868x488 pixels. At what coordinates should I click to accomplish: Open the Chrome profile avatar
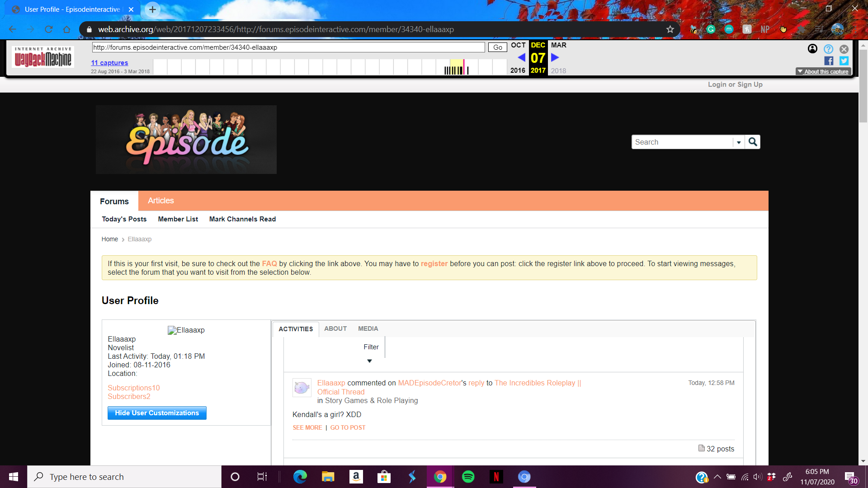(x=837, y=29)
